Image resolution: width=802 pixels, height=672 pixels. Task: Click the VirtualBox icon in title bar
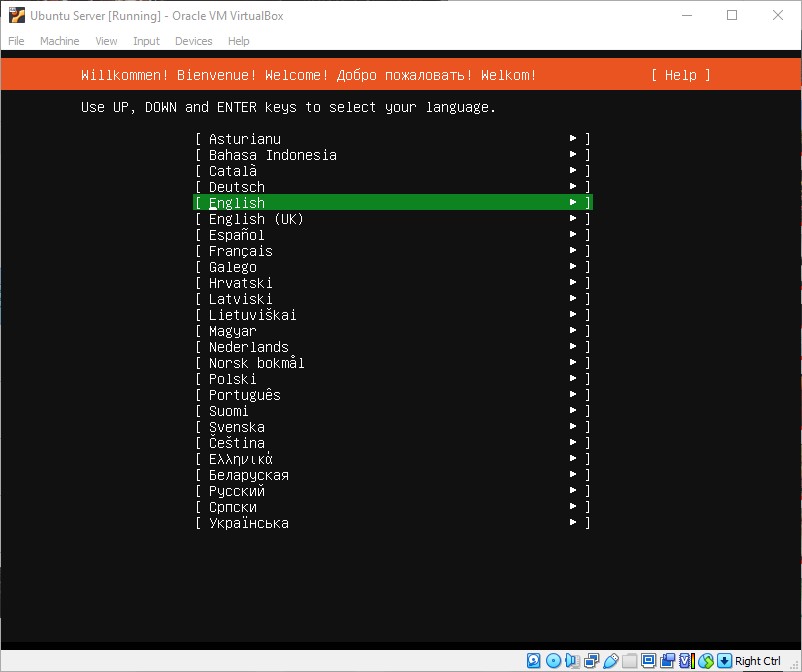[16, 15]
